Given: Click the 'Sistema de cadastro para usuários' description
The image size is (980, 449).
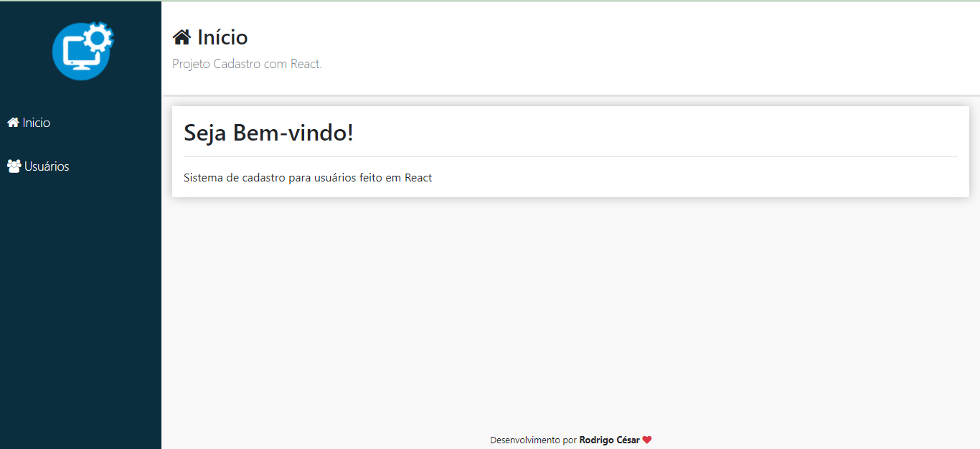Looking at the screenshot, I should click(x=308, y=177).
